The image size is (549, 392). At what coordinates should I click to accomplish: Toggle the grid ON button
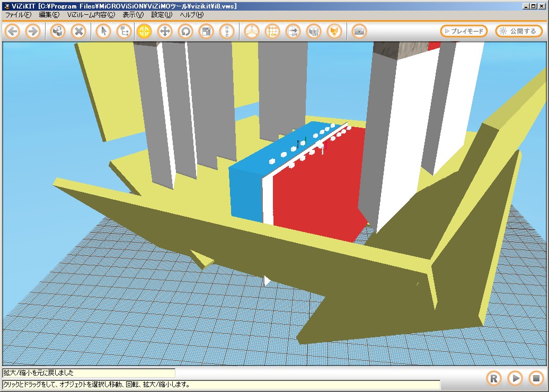[272, 31]
